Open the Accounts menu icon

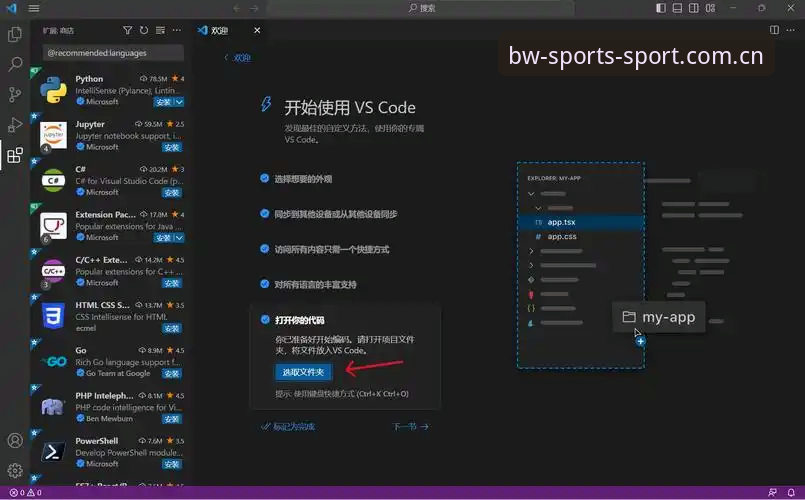15,440
